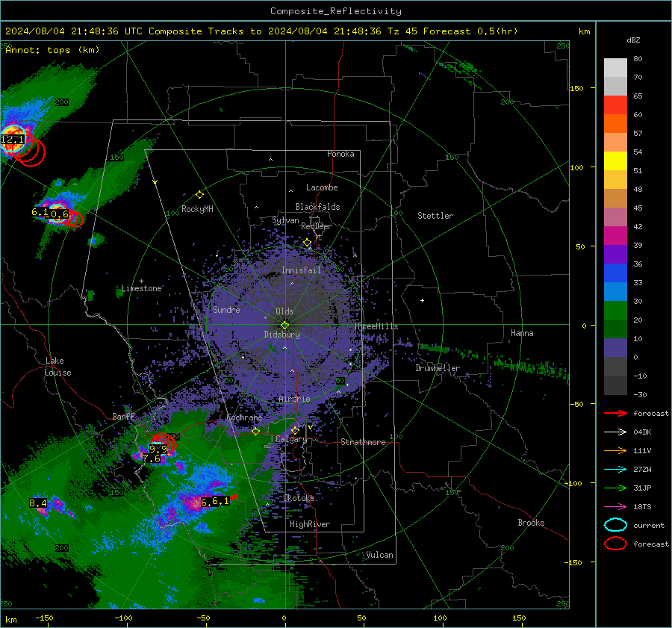Click the 'Annot: tops (km)' label
The width and height of the screenshot is (672, 628).
pos(52,50)
